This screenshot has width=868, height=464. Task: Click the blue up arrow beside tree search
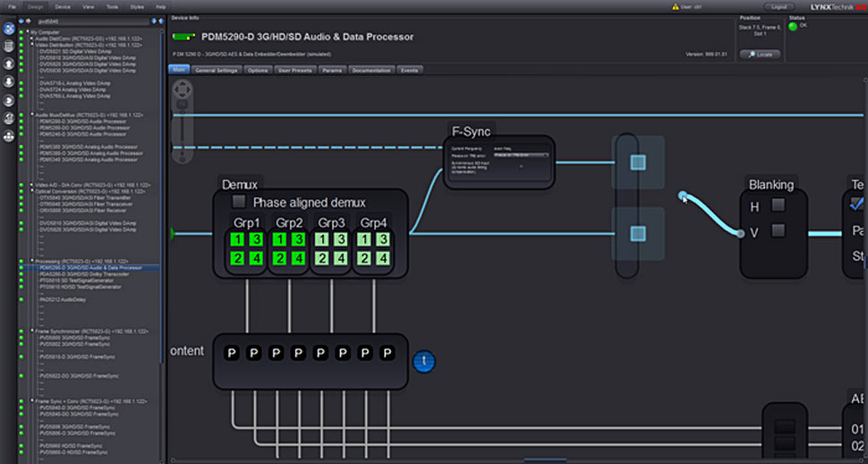161,21
